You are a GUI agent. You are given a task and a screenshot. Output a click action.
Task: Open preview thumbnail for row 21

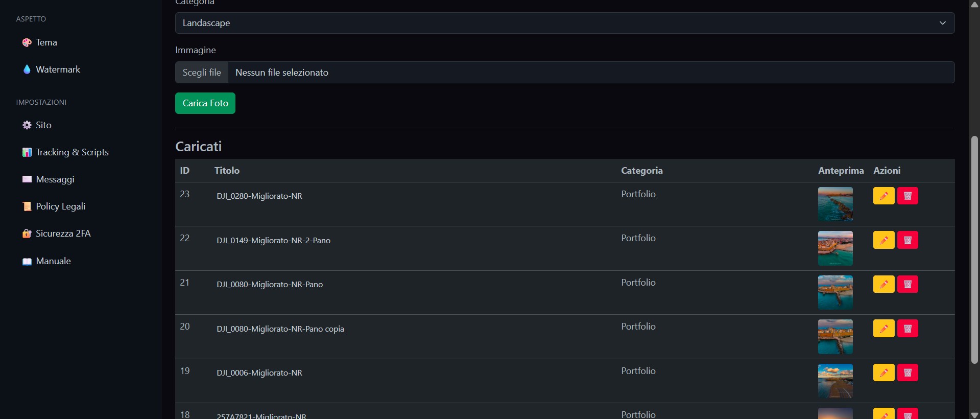click(835, 292)
